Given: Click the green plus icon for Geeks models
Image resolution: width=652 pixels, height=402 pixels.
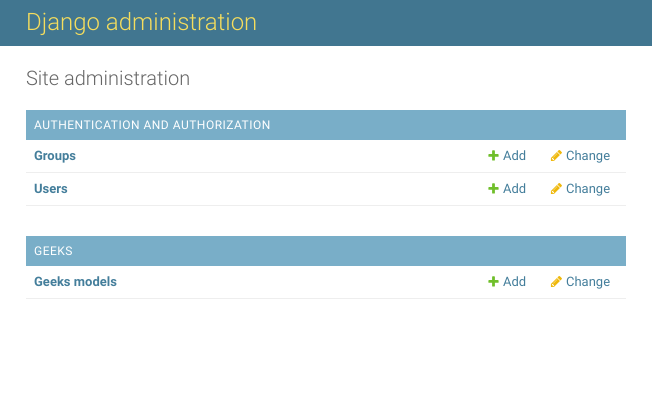Looking at the screenshot, I should pyautogui.click(x=493, y=281).
